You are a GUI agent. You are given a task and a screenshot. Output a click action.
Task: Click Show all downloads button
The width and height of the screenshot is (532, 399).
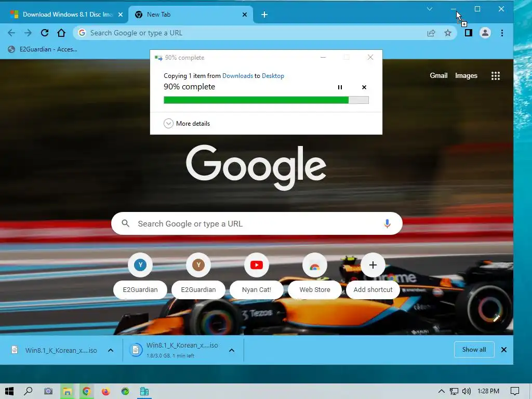click(474, 350)
